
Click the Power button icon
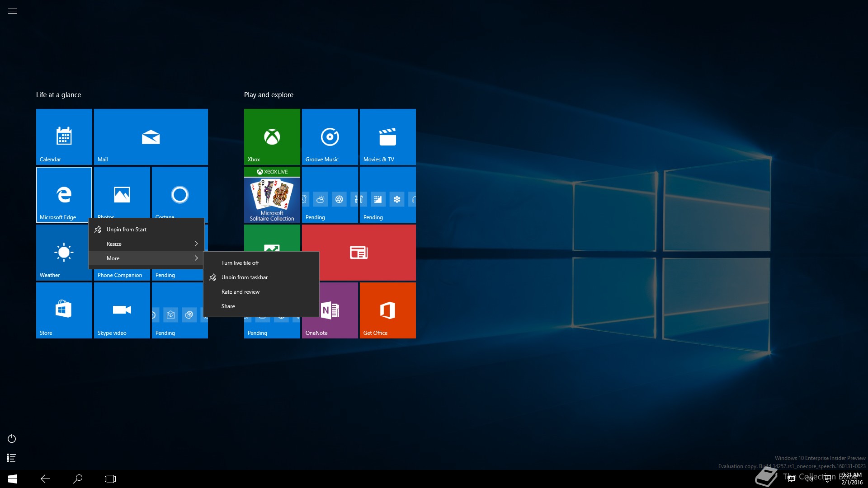pos(12,438)
